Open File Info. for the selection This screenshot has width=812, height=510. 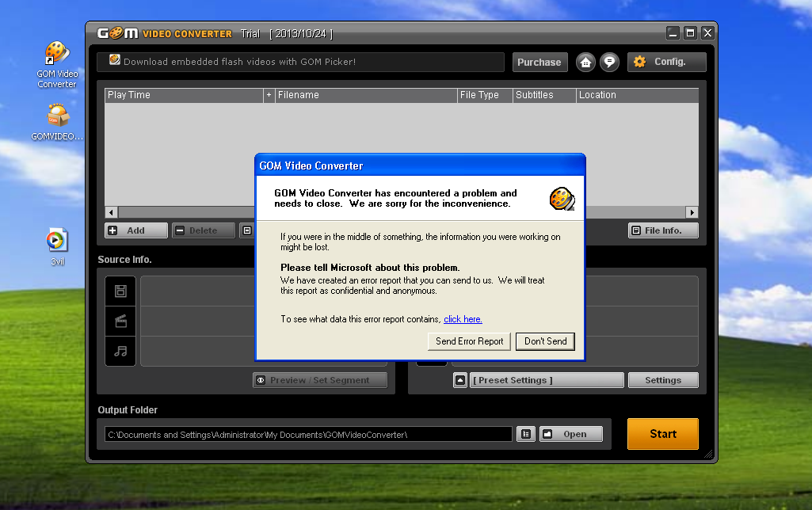[x=663, y=230]
